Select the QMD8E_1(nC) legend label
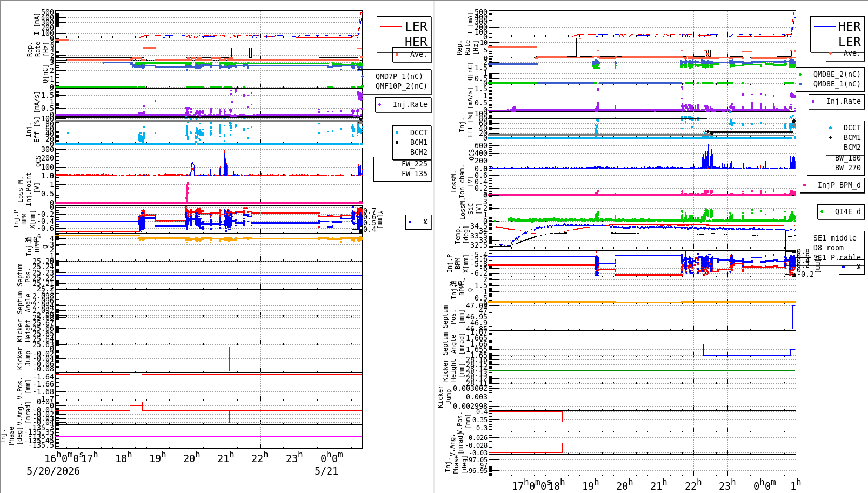 click(837, 84)
